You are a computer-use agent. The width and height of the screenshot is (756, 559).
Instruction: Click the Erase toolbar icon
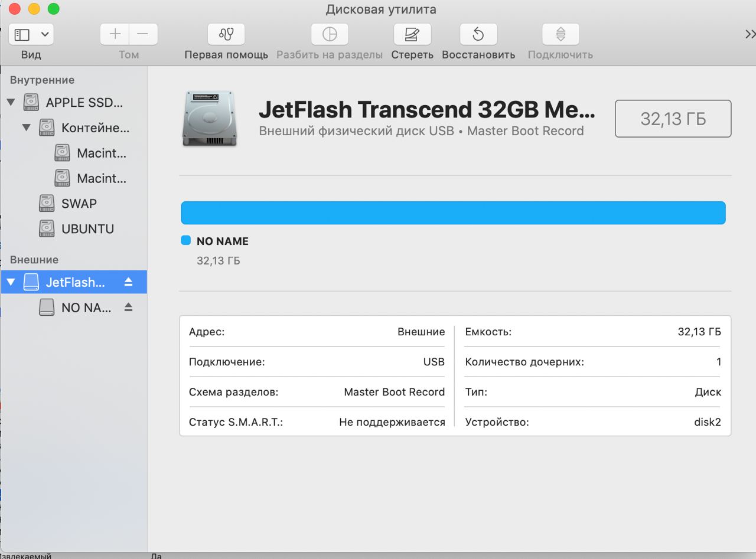pyautogui.click(x=412, y=34)
